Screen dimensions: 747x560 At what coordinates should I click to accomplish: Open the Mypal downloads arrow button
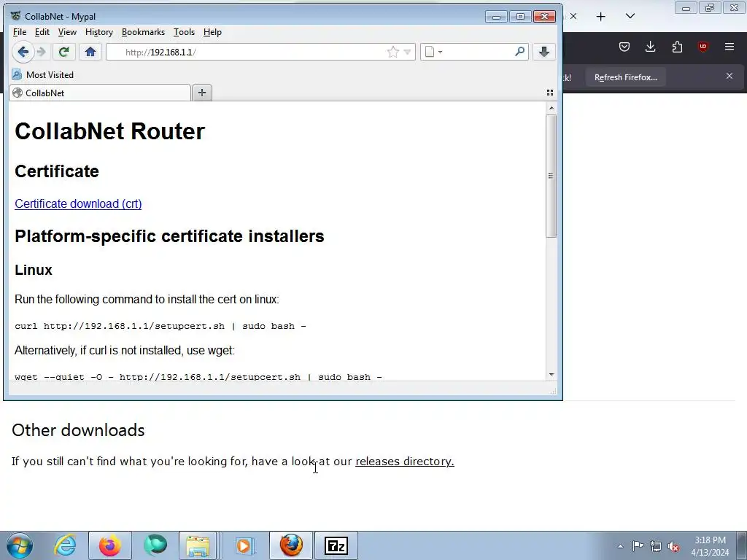(x=544, y=52)
